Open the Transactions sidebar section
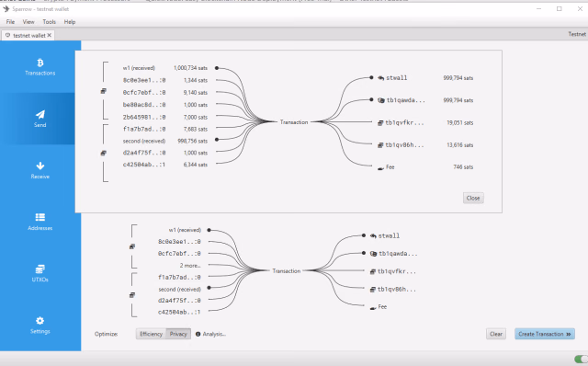588x366 pixels. pyautogui.click(x=40, y=67)
